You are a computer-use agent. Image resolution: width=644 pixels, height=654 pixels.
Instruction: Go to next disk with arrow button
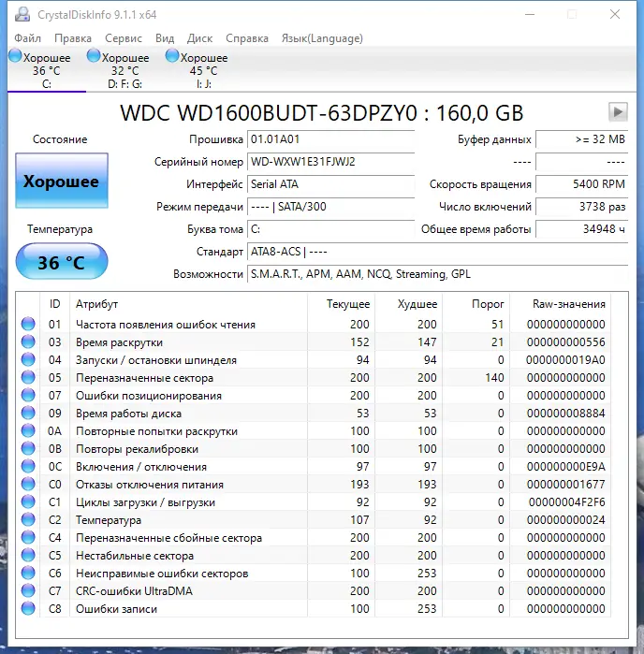click(618, 111)
